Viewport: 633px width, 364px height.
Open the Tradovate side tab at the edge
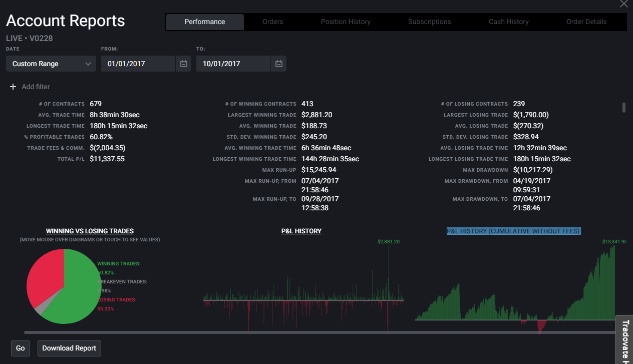(624, 339)
